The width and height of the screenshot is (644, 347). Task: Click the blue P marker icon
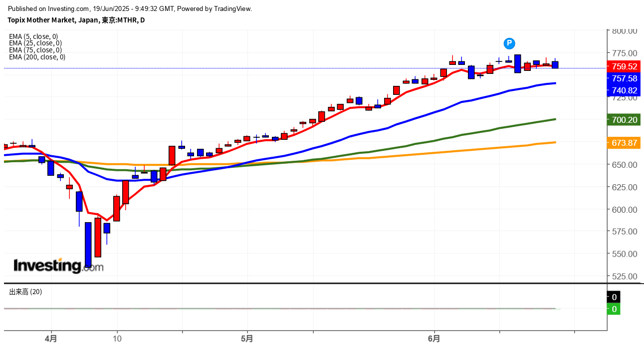pyautogui.click(x=509, y=43)
